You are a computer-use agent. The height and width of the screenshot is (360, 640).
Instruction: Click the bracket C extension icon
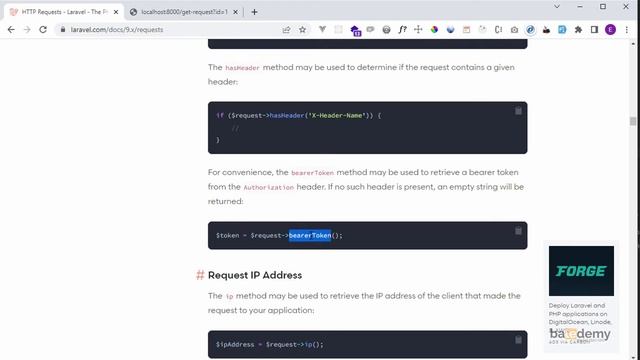tap(498, 29)
